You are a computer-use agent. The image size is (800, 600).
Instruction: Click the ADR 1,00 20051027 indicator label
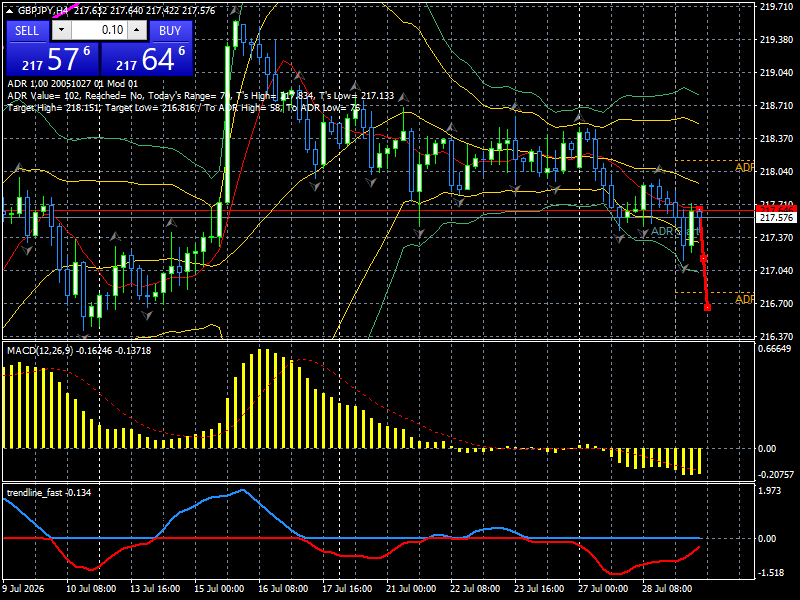(x=72, y=84)
